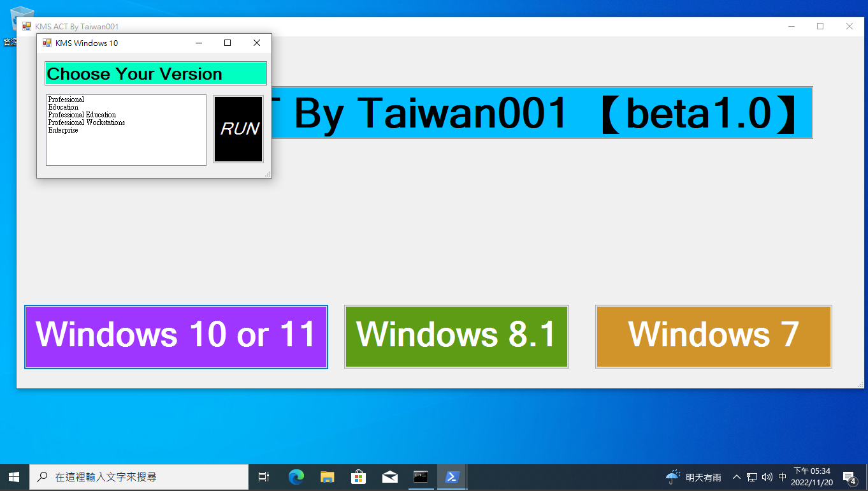Open File Explorer from the taskbar

(328, 477)
